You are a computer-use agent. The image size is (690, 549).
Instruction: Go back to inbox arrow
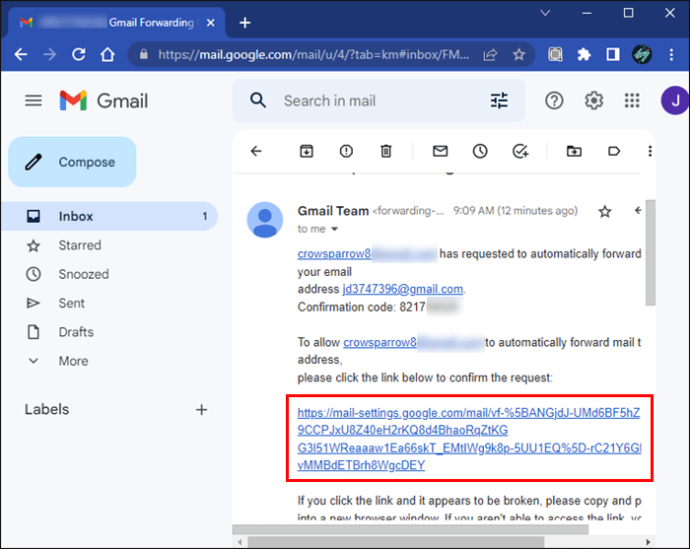point(256,151)
